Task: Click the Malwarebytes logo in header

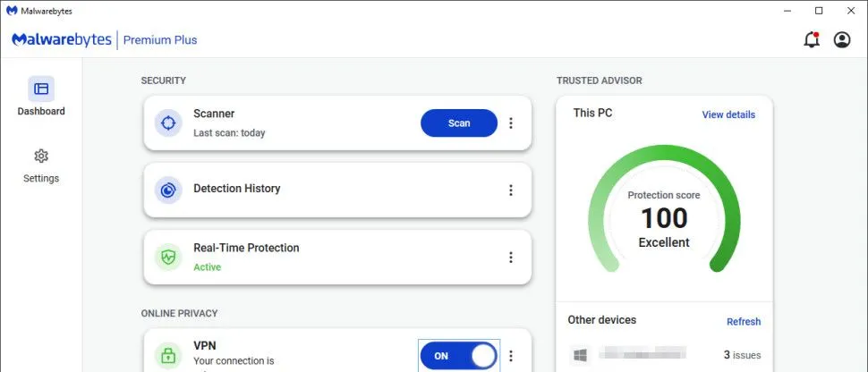Action: 62,40
